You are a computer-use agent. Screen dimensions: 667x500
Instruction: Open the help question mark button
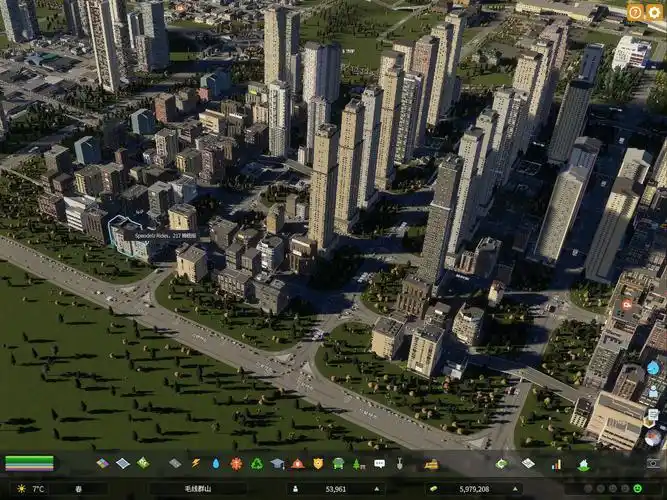[634, 12]
